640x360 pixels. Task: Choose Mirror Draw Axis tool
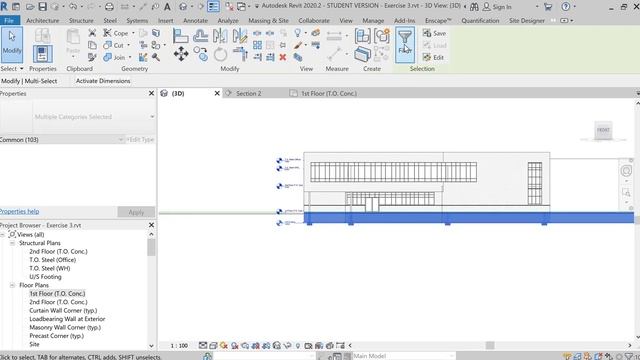[240, 36]
